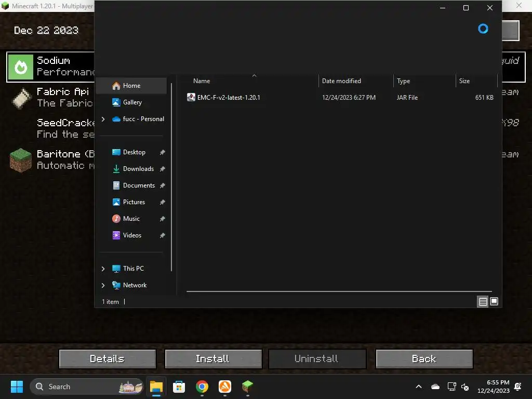Click the taskbar Search box

coord(87,387)
